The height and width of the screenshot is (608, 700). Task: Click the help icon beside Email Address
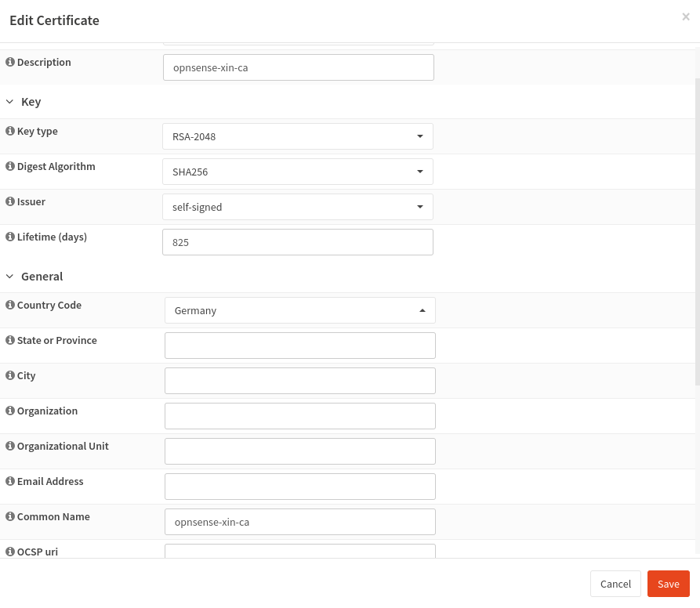pos(10,481)
